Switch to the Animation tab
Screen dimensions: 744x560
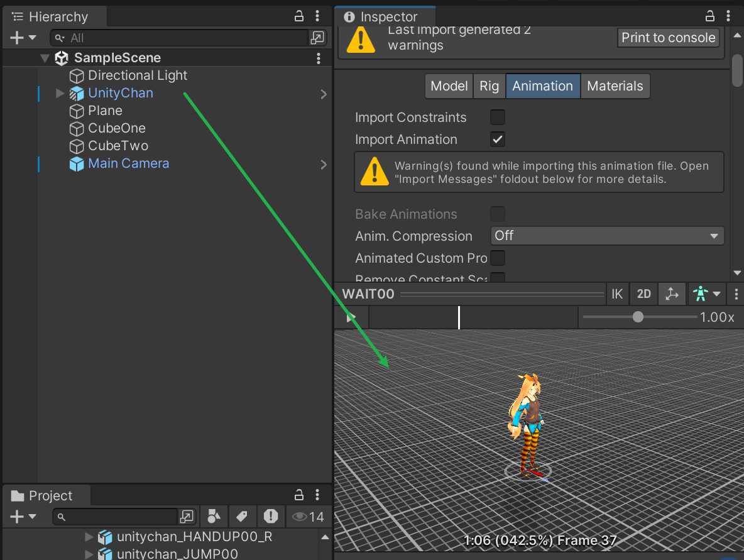543,86
